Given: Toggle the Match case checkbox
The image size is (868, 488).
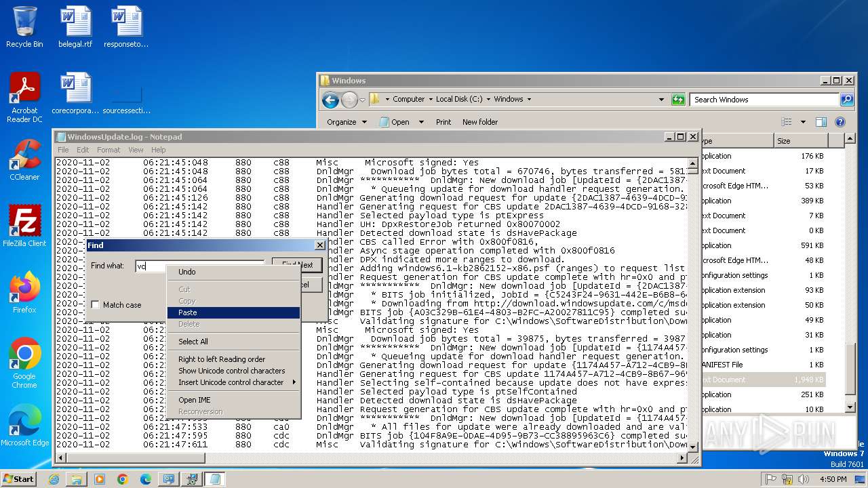Looking at the screenshot, I should pos(96,305).
